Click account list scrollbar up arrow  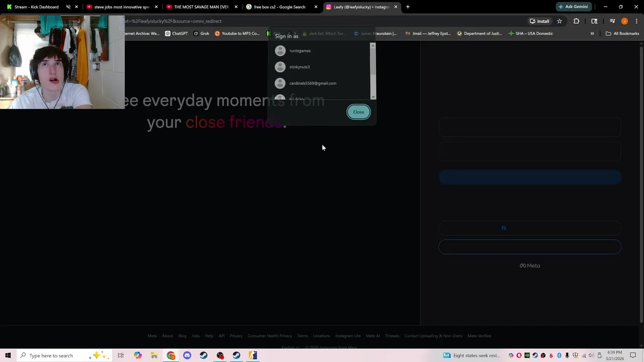373,46
